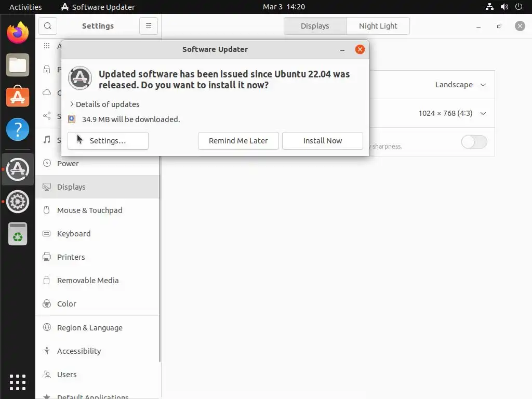The image size is (532, 399).
Task: Click the network status icon in top bar
Action: coord(489,7)
